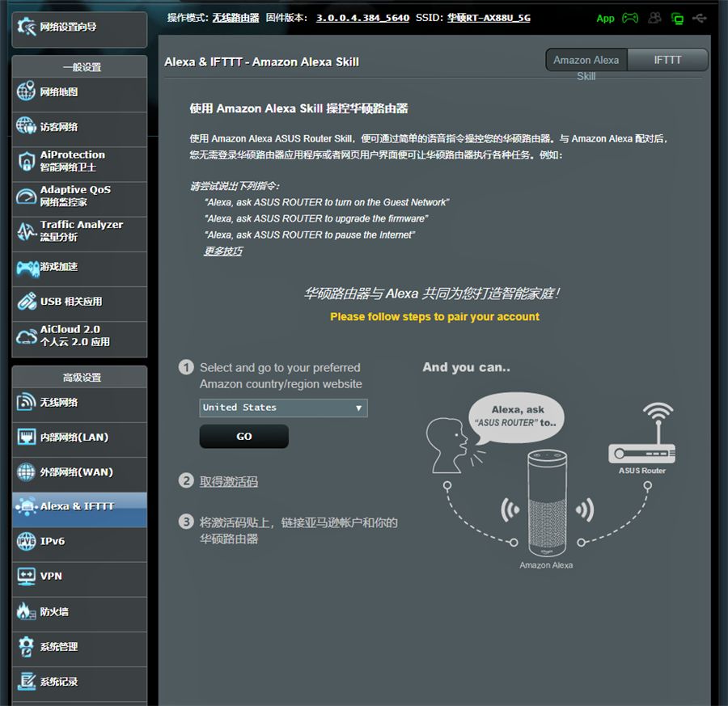Click the 更多技巧 link
The image size is (728, 706).
click(x=223, y=252)
